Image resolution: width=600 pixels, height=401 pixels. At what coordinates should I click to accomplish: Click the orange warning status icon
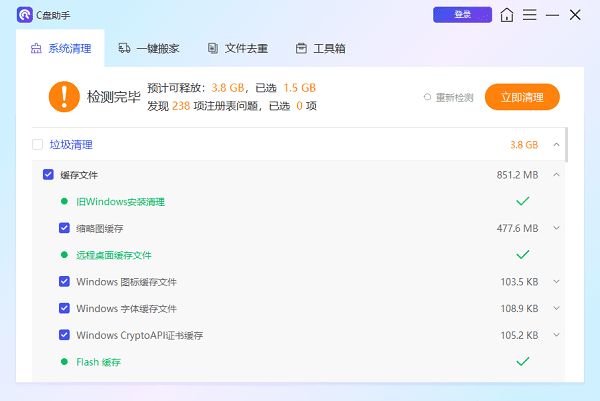tap(63, 96)
